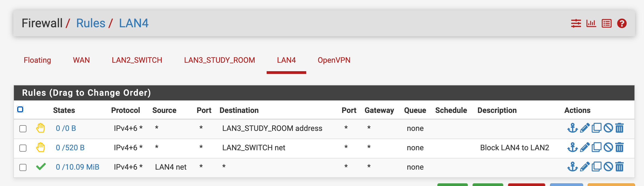Check the LAN3_STUDY_ROOM address rule checkbox
Viewport: 644px width, 186px height.
pos(23,129)
